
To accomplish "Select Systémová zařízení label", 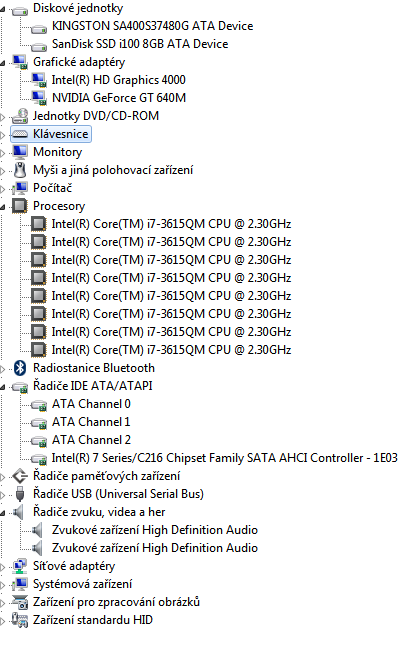I will pyautogui.click(x=83, y=584).
